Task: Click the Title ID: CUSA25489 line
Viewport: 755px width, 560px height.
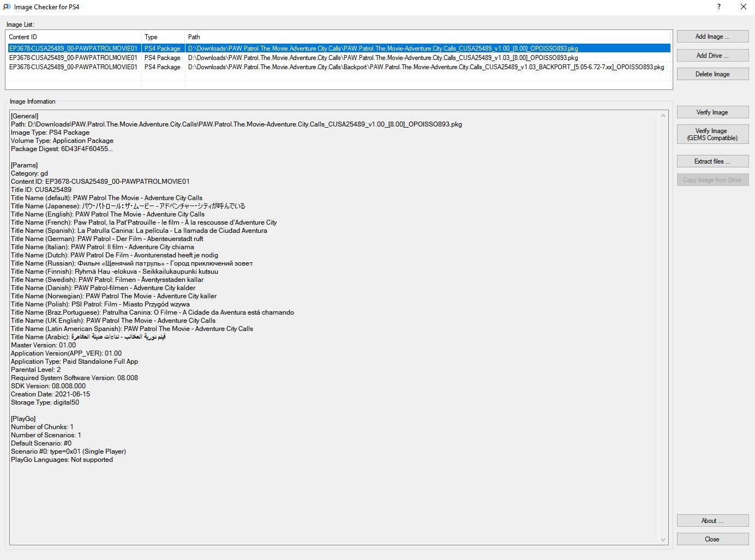Action: (41, 190)
